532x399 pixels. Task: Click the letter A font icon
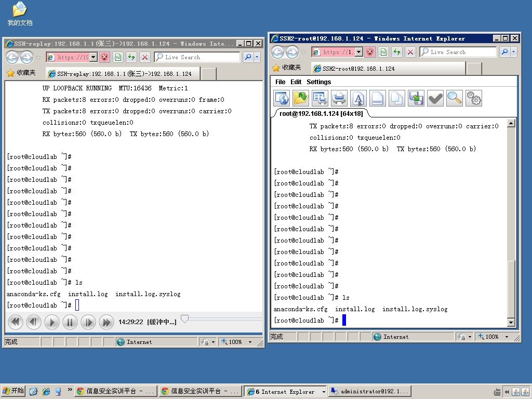point(358,98)
